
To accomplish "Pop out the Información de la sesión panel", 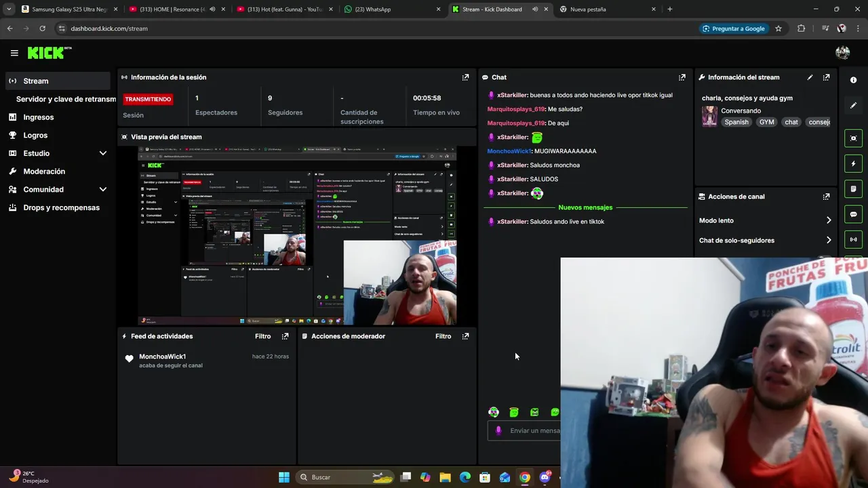I will (x=465, y=77).
